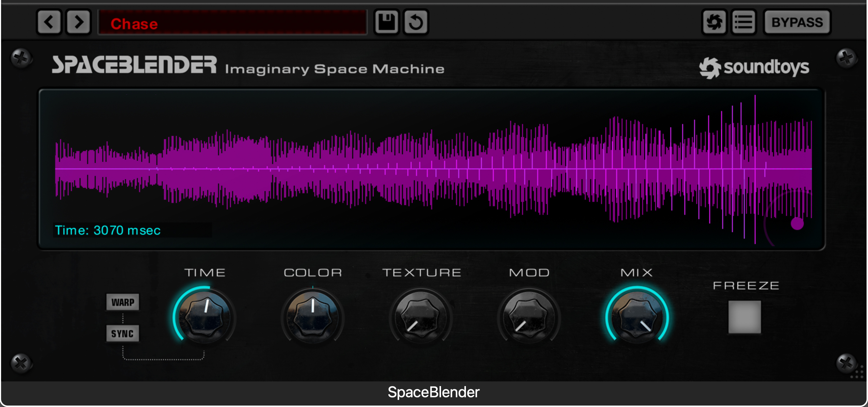Click the SpaceBlender window title at bottom

coord(433,392)
